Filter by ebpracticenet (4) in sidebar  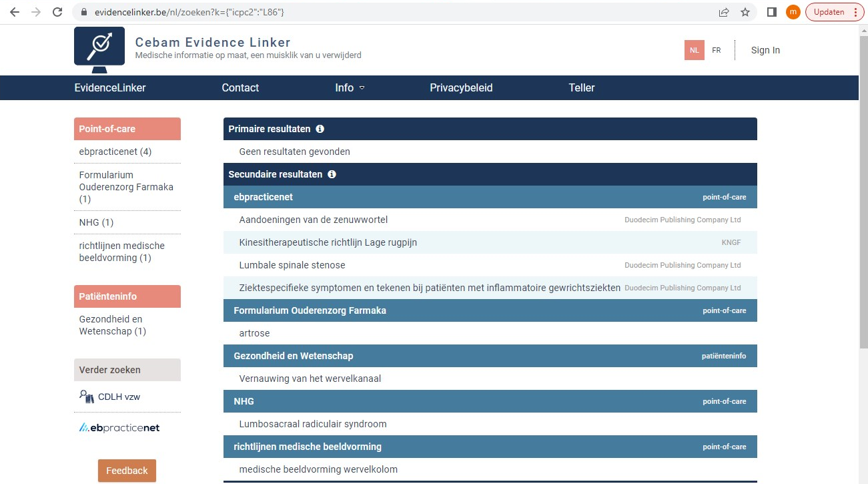click(x=115, y=152)
